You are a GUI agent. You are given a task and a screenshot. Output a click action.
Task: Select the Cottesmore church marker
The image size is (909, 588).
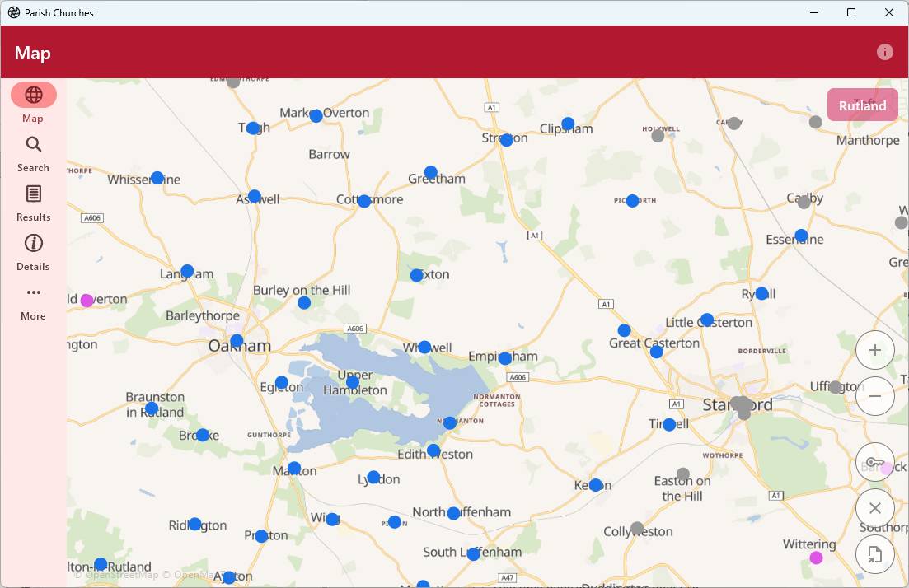[x=364, y=201]
